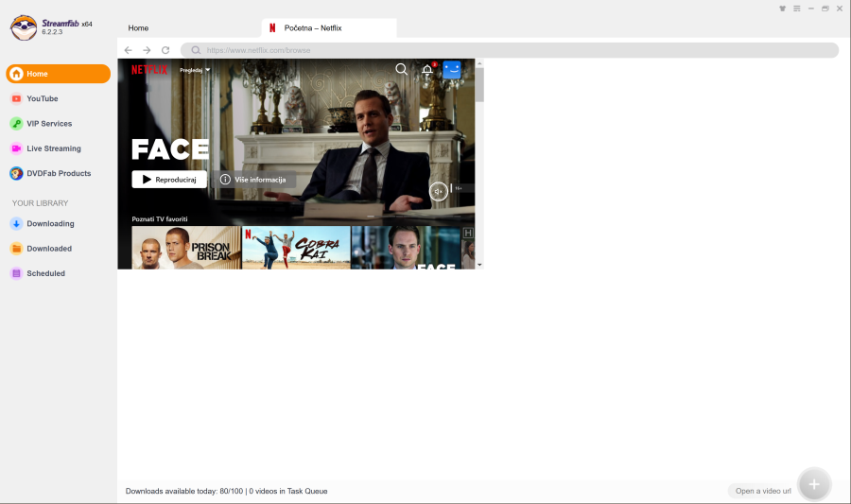Screen dimensions: 851x504
Task: Open Netflix notifications bell
Action: (x=427, y=69)
